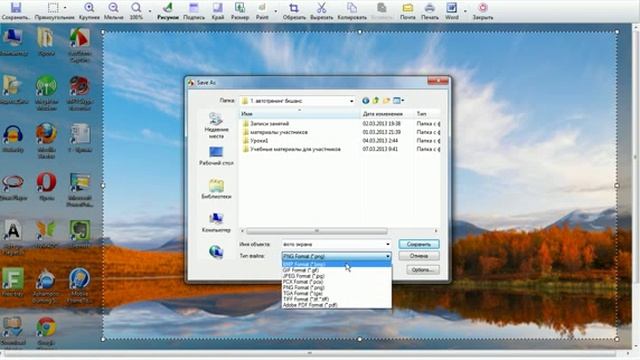The width and height of the screenshot is (640, 360).
Task: Click the Мельче zoom out icon
Action: coord(113,8)
